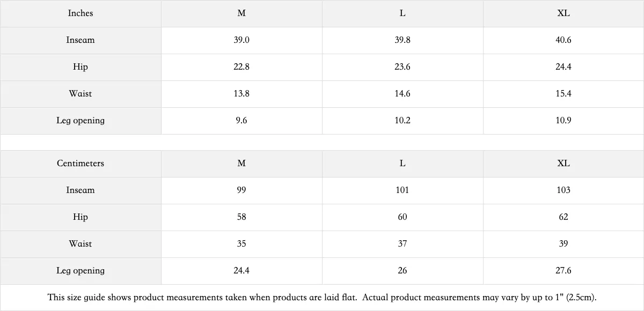Screen dimensions: 644x311
Task: Click the Centimeters header cell
Action: point(80,164)
